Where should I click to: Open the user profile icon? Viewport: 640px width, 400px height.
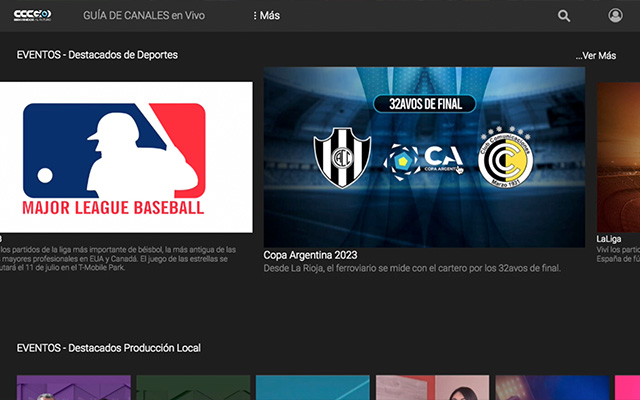pos(615,16)
